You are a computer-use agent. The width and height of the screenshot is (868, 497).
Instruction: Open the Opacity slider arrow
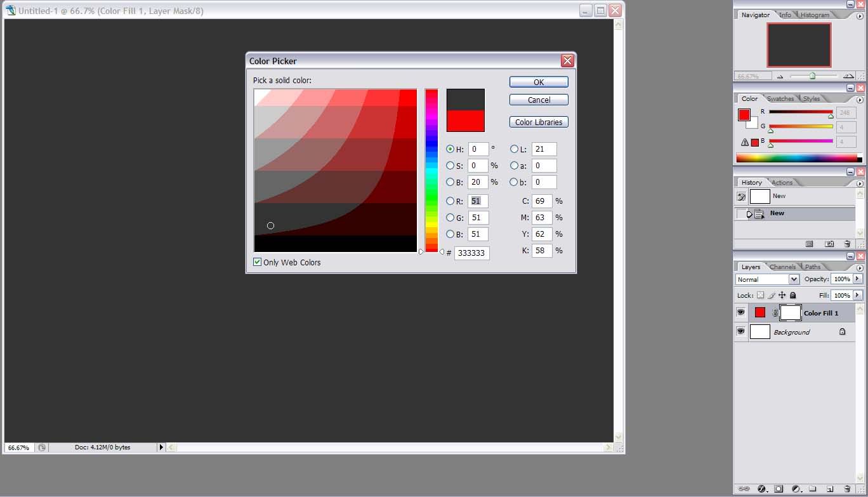(x=858, y=279)
